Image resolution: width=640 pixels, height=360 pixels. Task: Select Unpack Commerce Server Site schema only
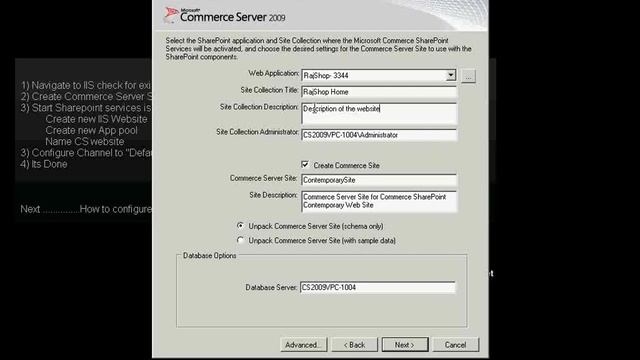click(x=240, y=226)
